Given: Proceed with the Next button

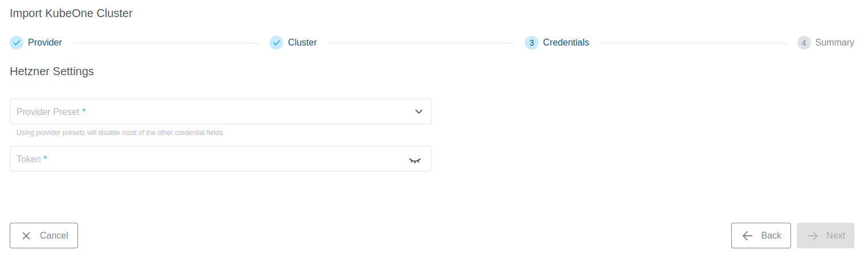Looking at the screenshot, I should pos(825,236).
